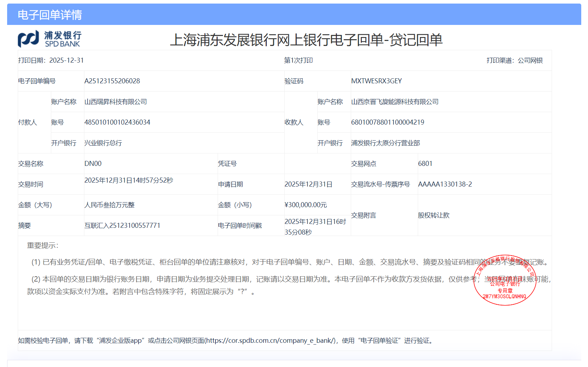
Task: Click payer account number 485010100102436034
Action: [117, 122]
